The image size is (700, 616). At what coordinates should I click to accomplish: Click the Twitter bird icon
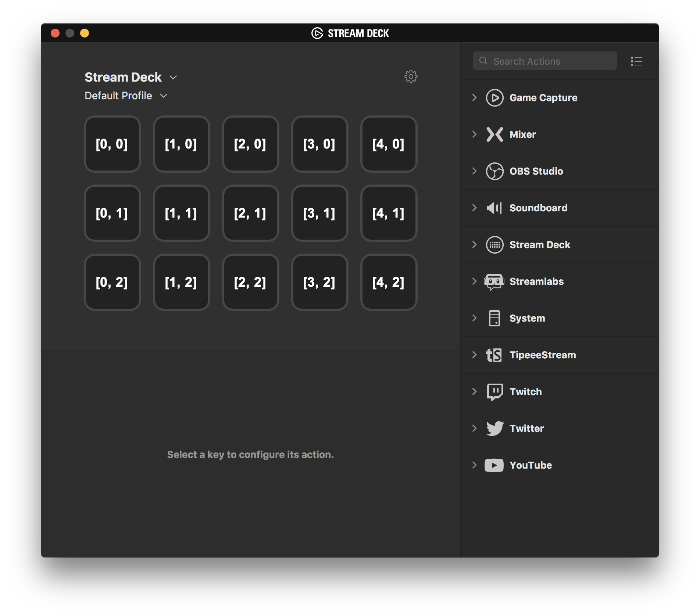click(494, 429)
